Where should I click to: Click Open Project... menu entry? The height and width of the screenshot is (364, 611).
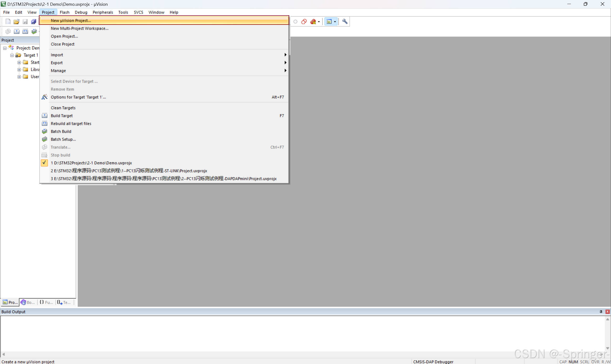tap(64, 36)
